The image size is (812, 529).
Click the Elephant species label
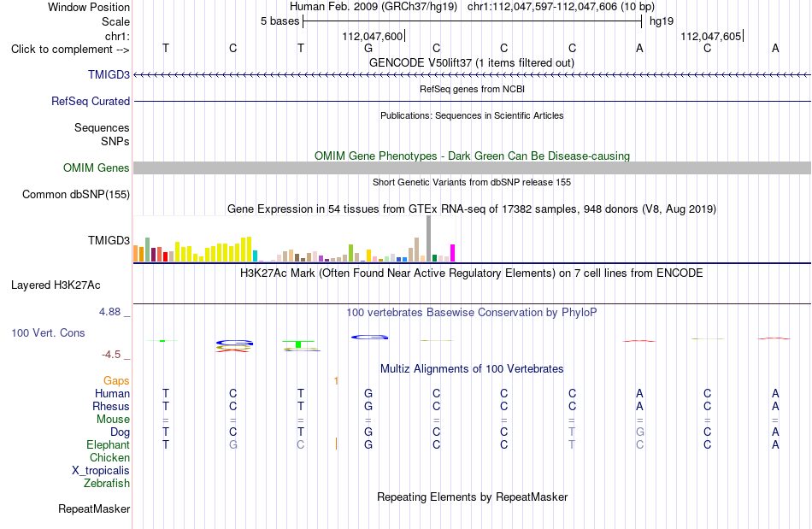109,444
